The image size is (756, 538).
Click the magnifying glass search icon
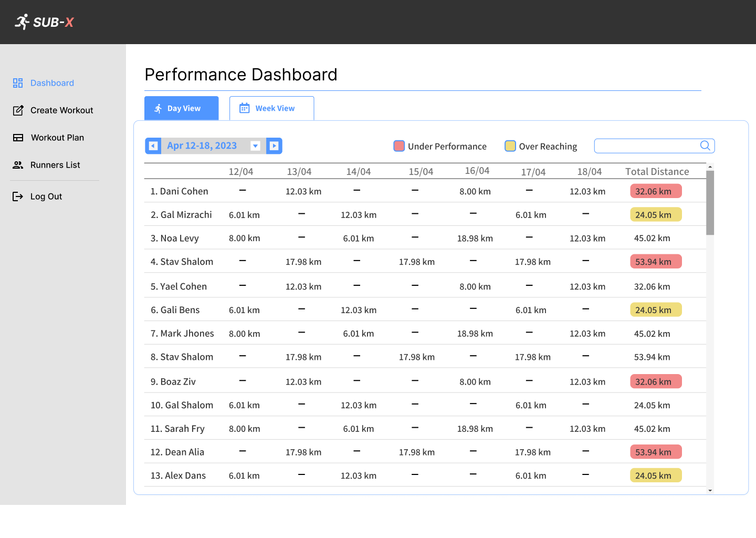705,146
